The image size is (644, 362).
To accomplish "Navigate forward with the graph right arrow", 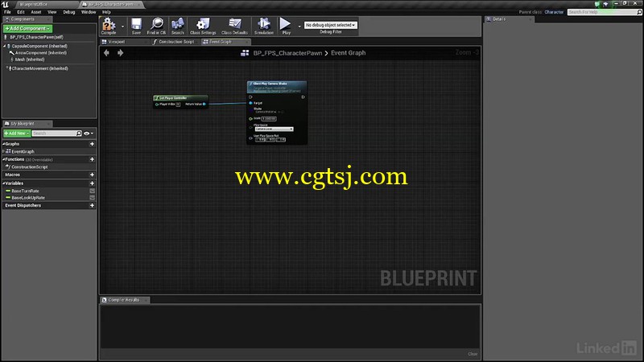I will pyautogui.click(x=120, y=52).
